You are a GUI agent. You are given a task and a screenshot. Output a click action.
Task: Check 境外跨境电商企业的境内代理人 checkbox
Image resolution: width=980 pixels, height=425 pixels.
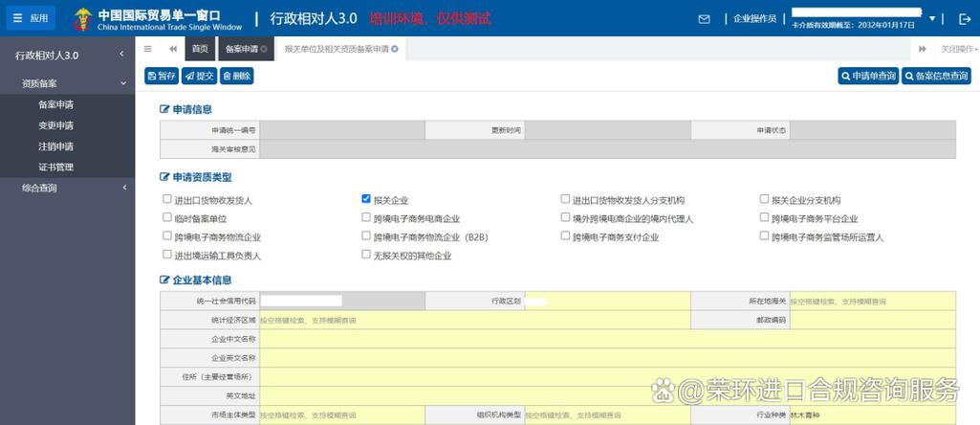tap(565, 217)
